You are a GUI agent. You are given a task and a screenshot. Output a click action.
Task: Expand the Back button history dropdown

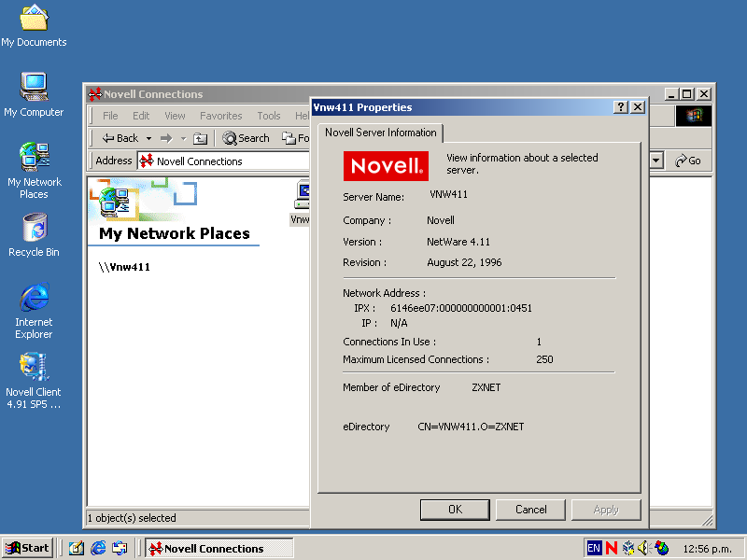point(148,138)
